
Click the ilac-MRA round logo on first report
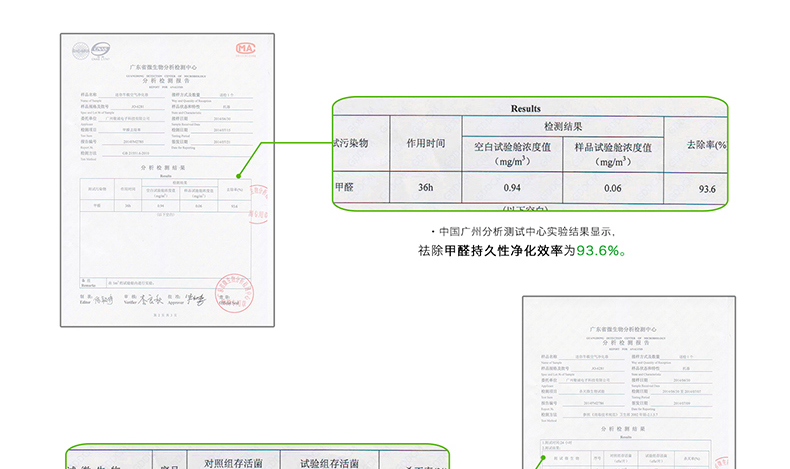pyautogui.click(x=81, y=51)
